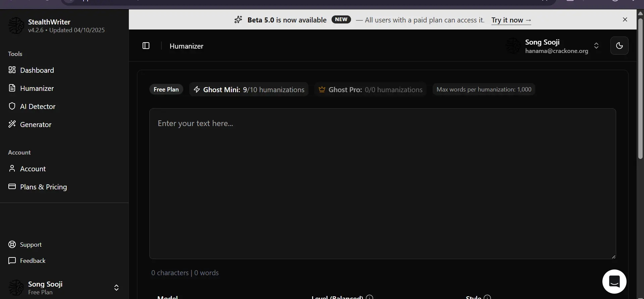644x299 pixels.
Task: Click the Ghost Mini lightning bolt icon
Action: (x=197, y=89)
